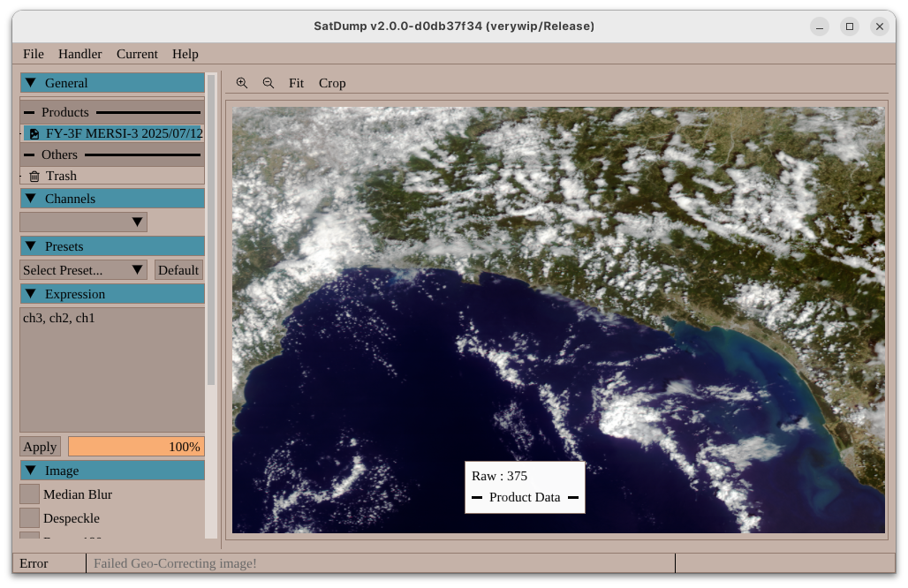This screenshot has width=908, height=588.
Task: Click into the expression text field
Action: 112,371
